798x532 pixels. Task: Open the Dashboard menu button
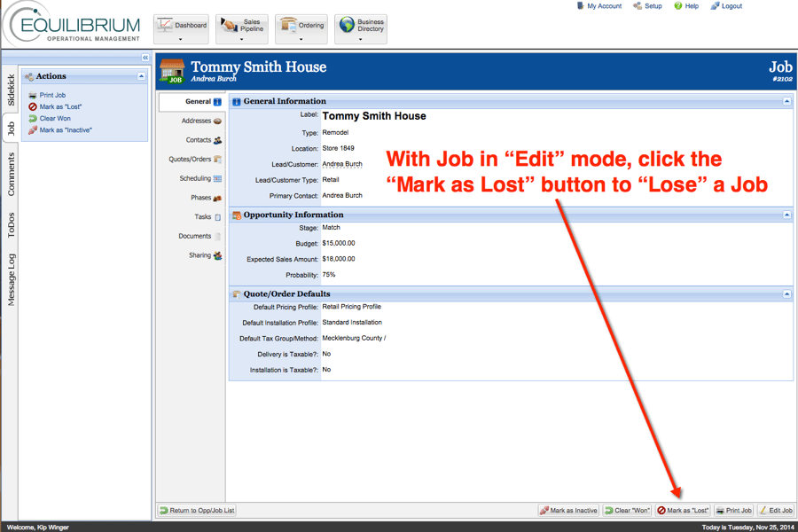click(x=181, y=29)
